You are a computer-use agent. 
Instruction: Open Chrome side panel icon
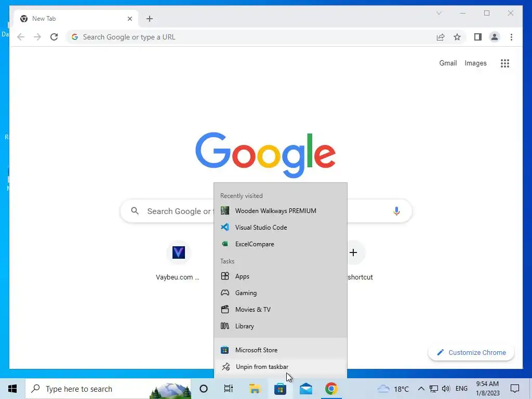pos(478,37)
